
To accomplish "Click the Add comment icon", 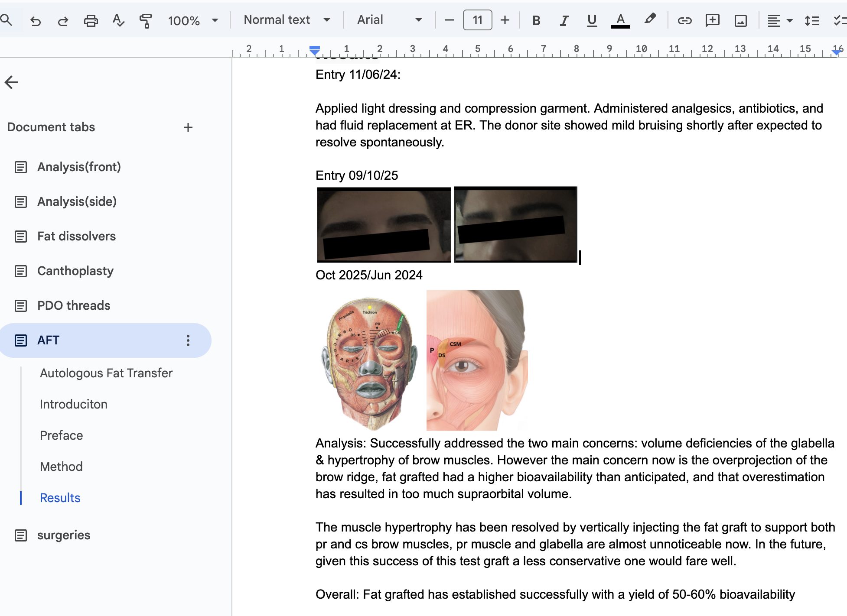I will [712, 20].
